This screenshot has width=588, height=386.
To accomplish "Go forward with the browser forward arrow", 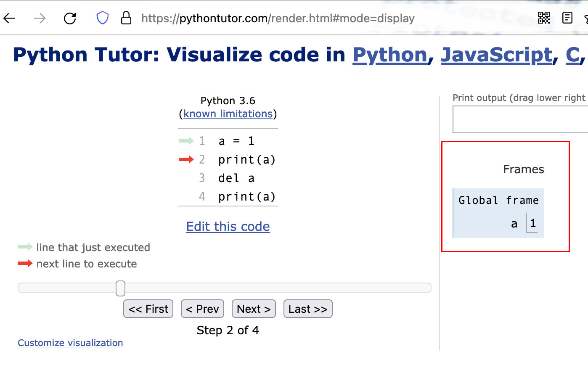I will (x=40, y=18).
